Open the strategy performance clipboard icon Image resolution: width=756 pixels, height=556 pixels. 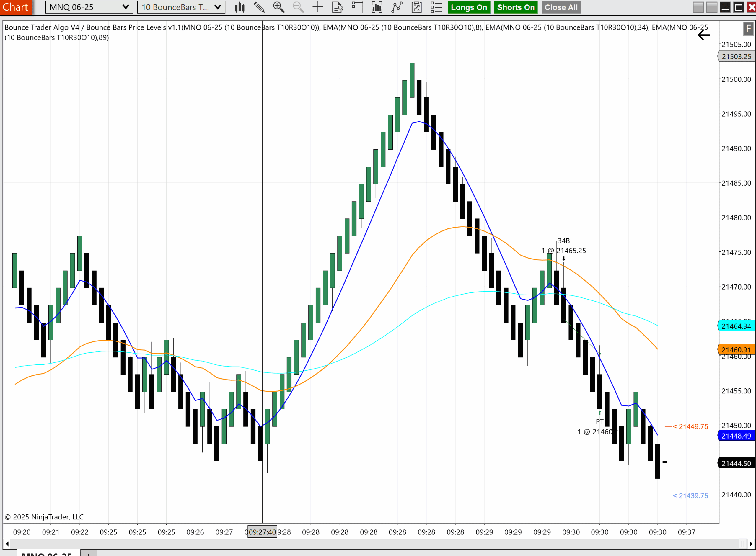(417, 7)
